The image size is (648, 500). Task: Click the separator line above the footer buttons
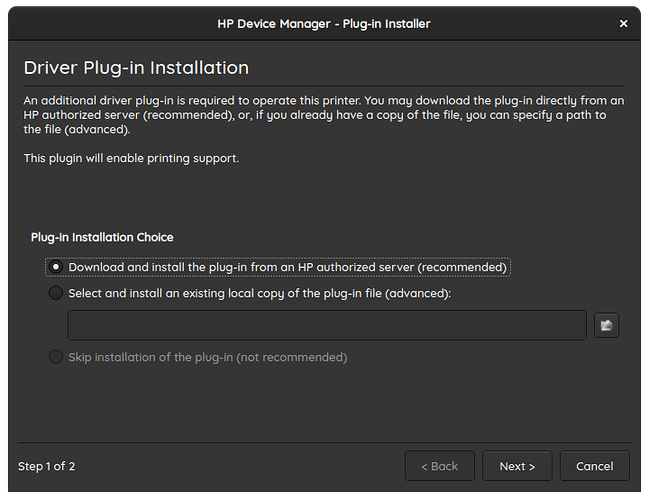(x=324, y=441)
